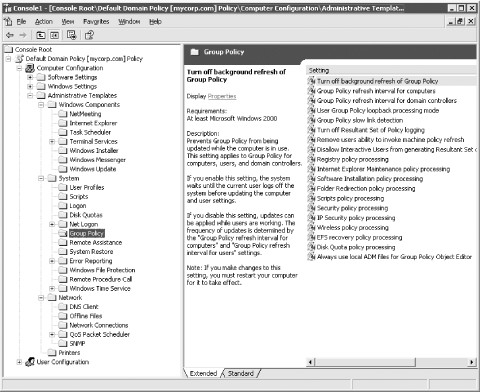Image resolution: width=481 pixels, height=392 pixels.
Task: Select 'Disk Quota policy processing' setting
Action: [x=356, y=247]
